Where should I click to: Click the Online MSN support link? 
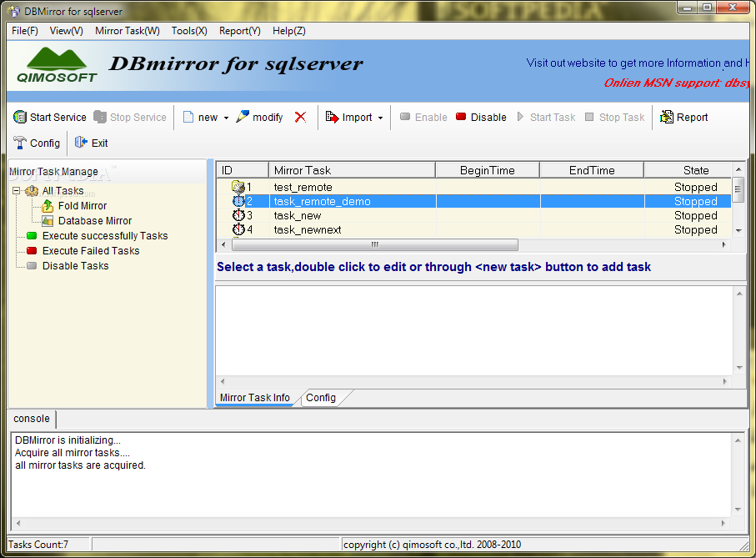(x=677, y=83)
